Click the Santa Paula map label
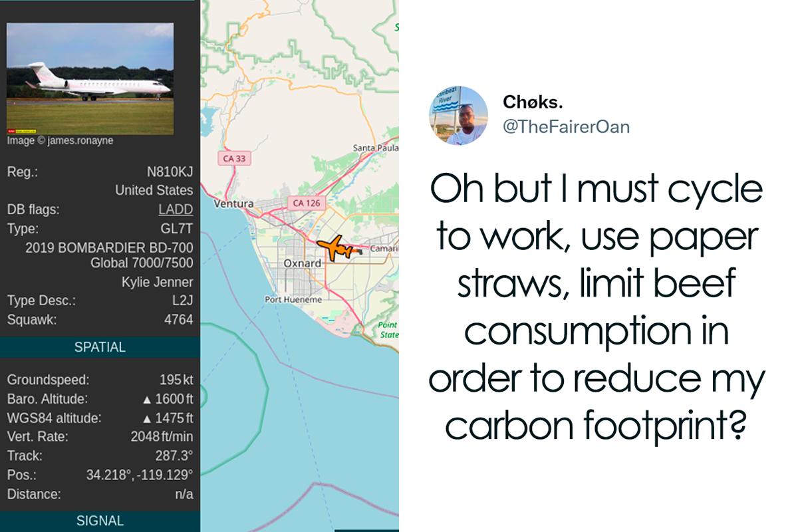This screenshot has height=532, width=798. 375,148
